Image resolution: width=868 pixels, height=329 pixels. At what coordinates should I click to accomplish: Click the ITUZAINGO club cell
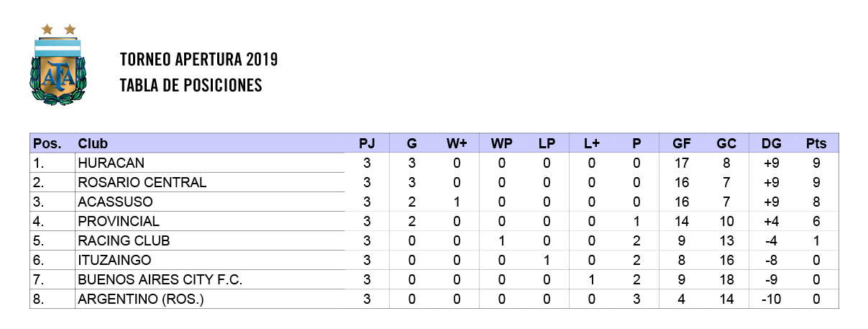point(114,260)
